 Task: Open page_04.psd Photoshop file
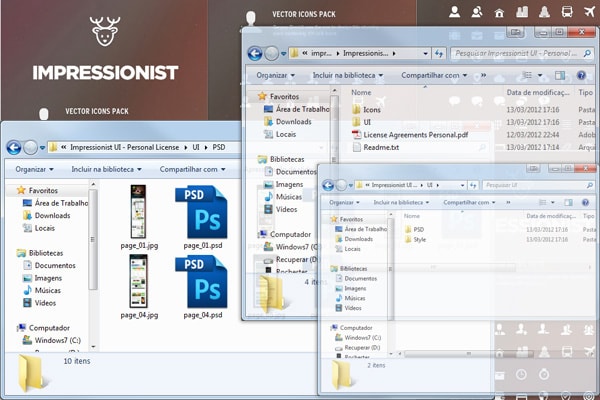pyautogui.click(x=203, y=287)
